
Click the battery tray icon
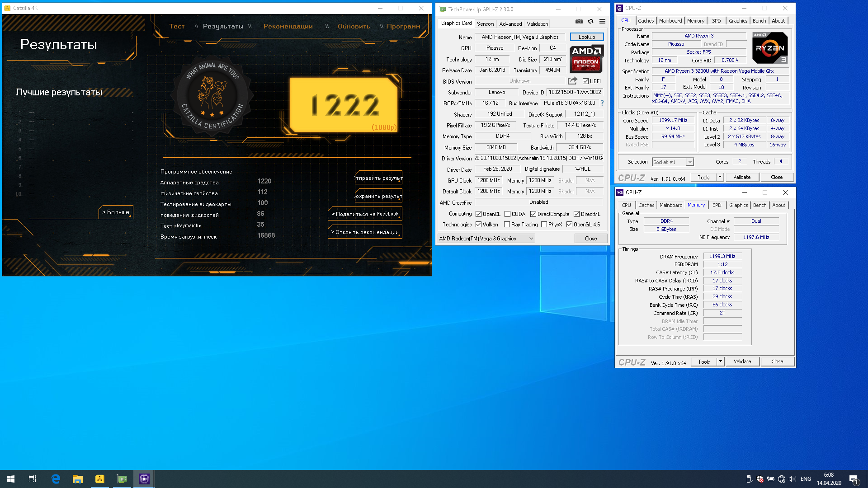[771, 479]
